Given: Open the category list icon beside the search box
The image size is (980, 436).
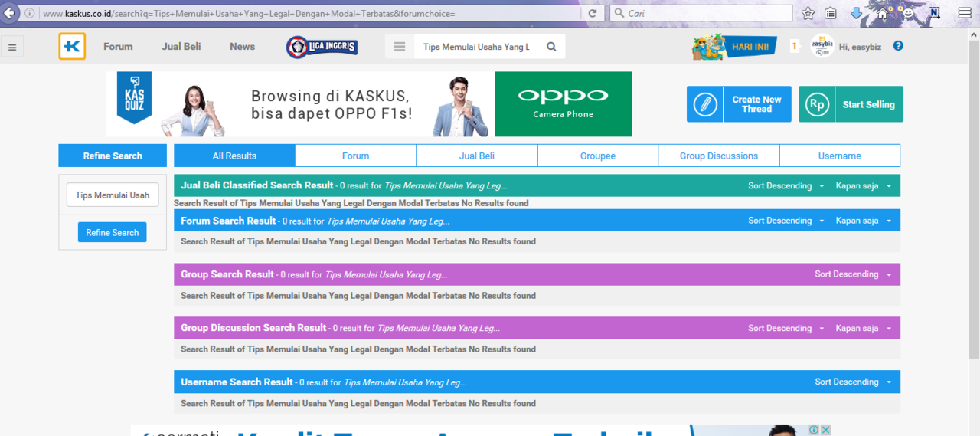Looking at the screenshot, I should point(399,47).
